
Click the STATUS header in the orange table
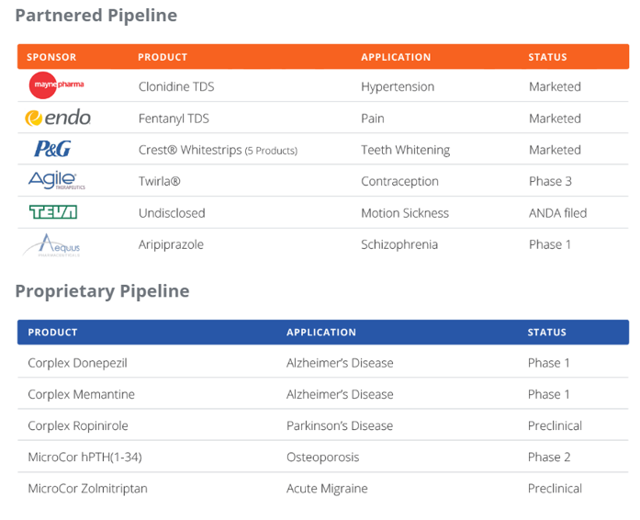548,57
